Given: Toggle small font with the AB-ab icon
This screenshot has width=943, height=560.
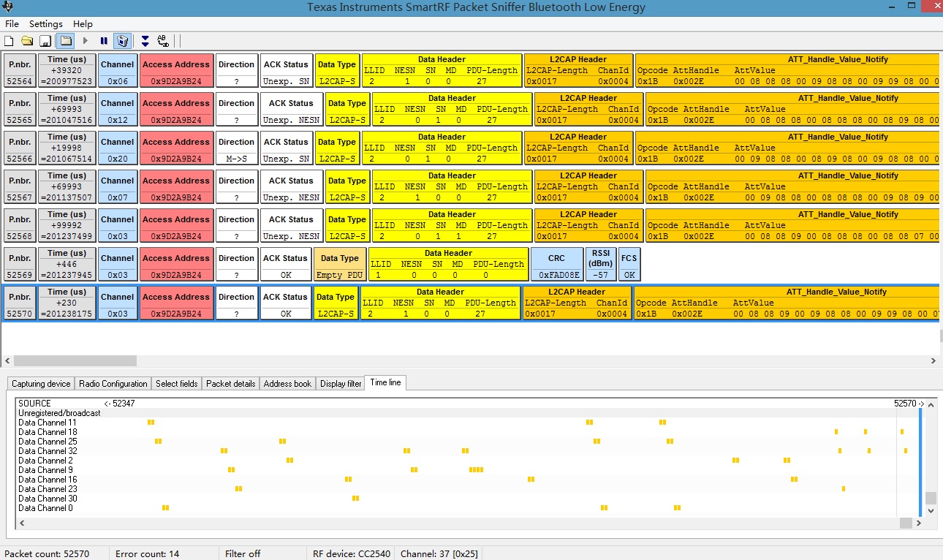Looking at the screenshot, I should (163, 41).
